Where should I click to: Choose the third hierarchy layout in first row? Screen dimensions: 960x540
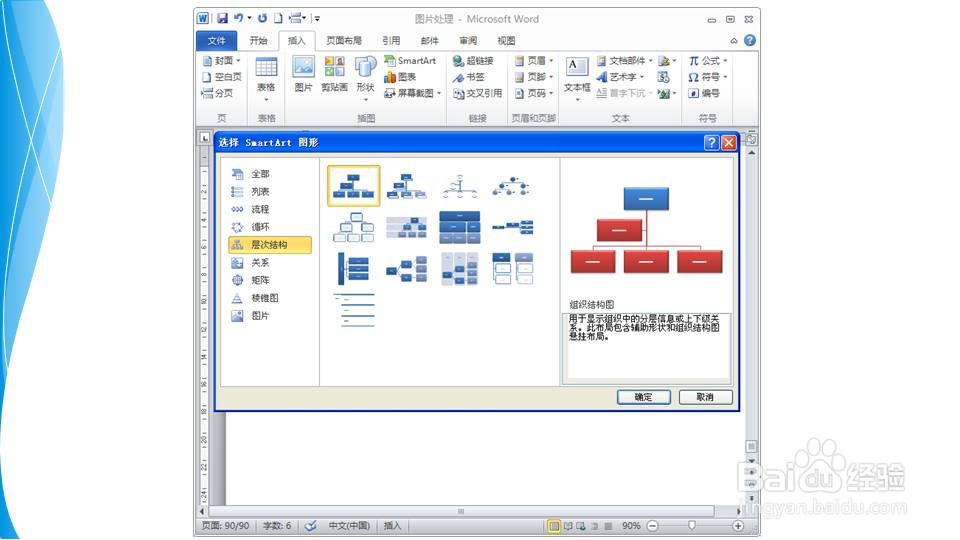(460, 186)
